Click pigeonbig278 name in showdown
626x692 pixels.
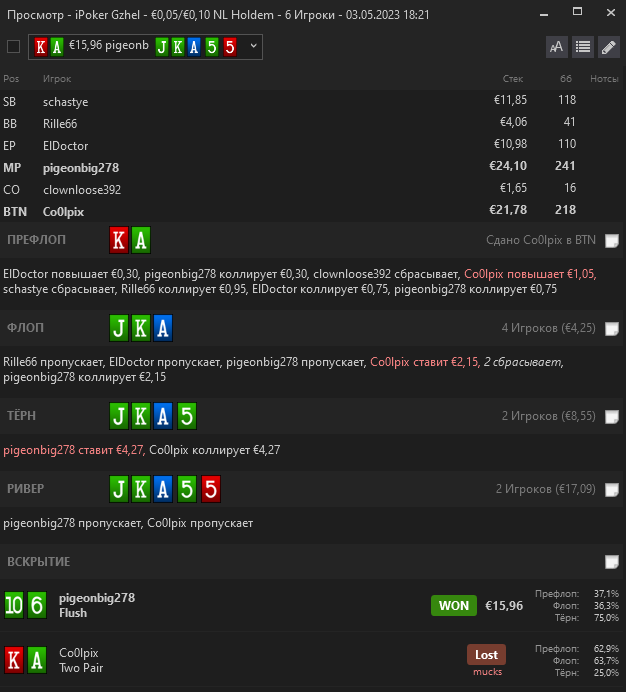(97, 598)
